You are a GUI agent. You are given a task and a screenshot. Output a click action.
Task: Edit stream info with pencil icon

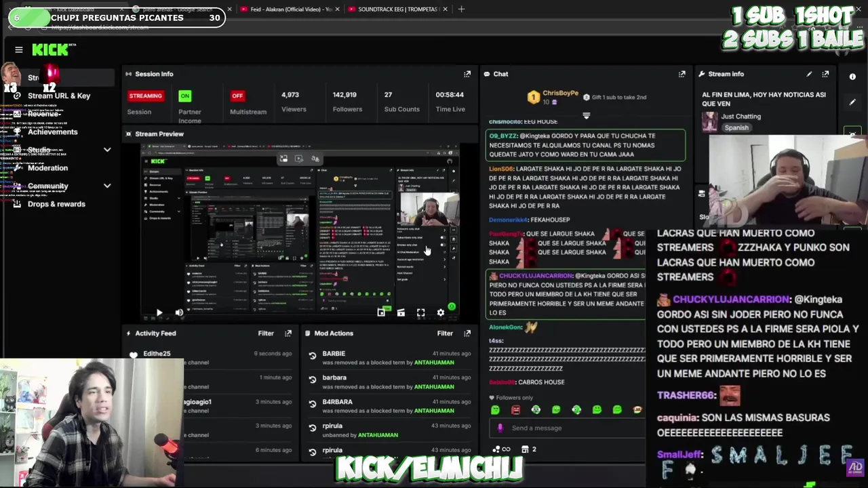point(809,74)
